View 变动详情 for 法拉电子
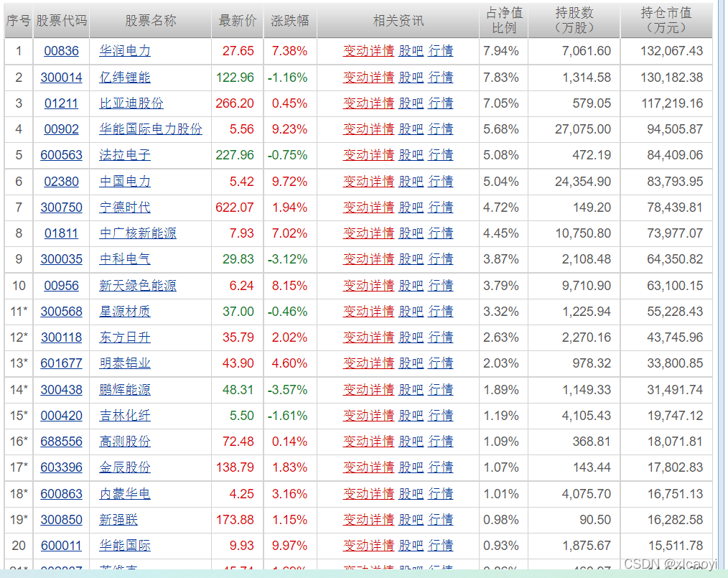Viewport: 728px width, 578px height. pos(368,155)
